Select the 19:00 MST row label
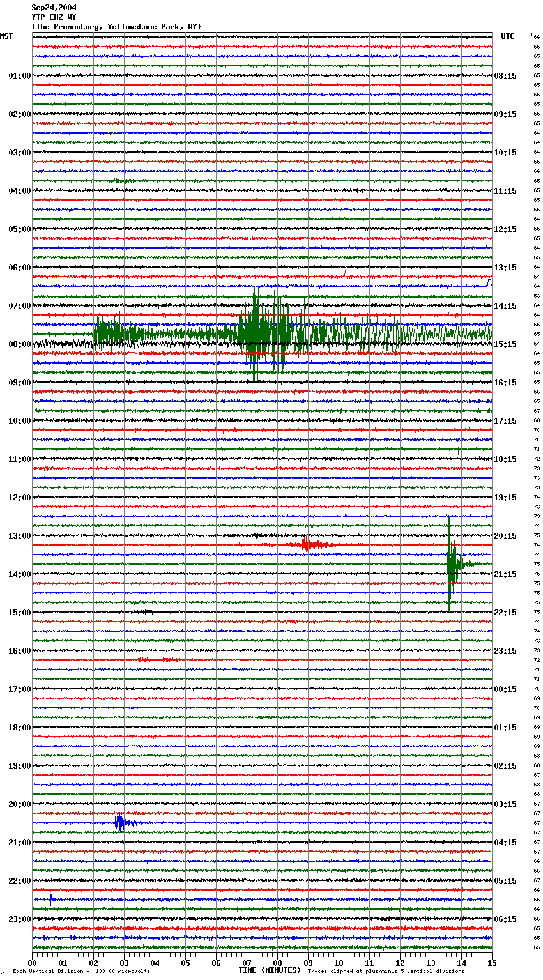Screen dimensions: 543x980 (20, 766)
